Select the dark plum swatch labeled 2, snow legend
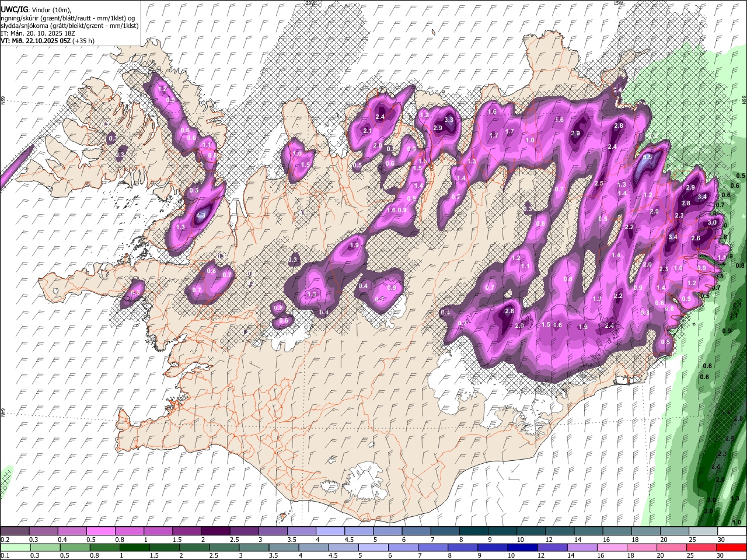This screenshot has height=560, width=747. (216, 531)
